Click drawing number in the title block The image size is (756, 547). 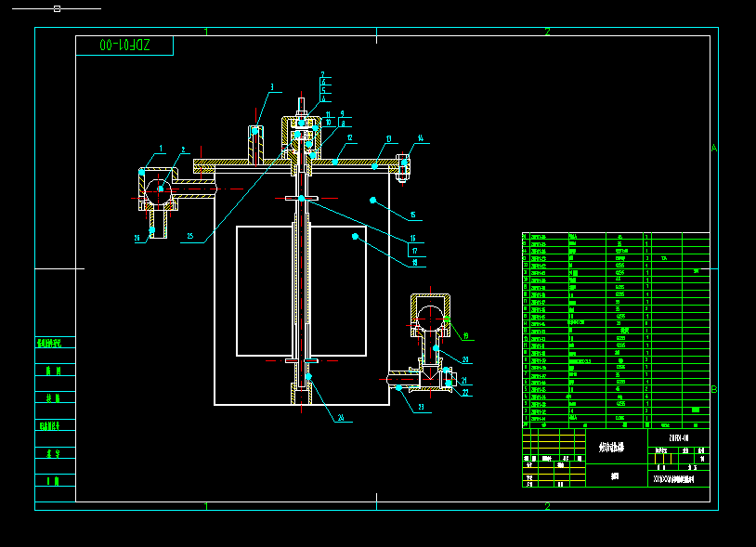[x=679, y=436]
